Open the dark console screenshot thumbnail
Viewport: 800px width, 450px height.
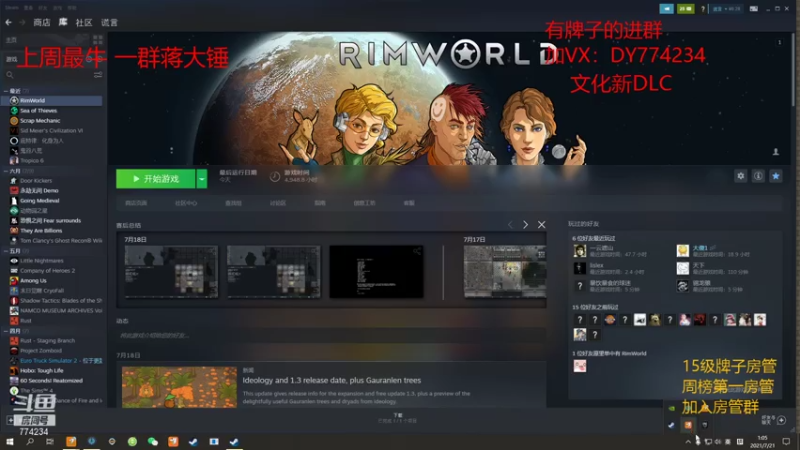[376, 271]
